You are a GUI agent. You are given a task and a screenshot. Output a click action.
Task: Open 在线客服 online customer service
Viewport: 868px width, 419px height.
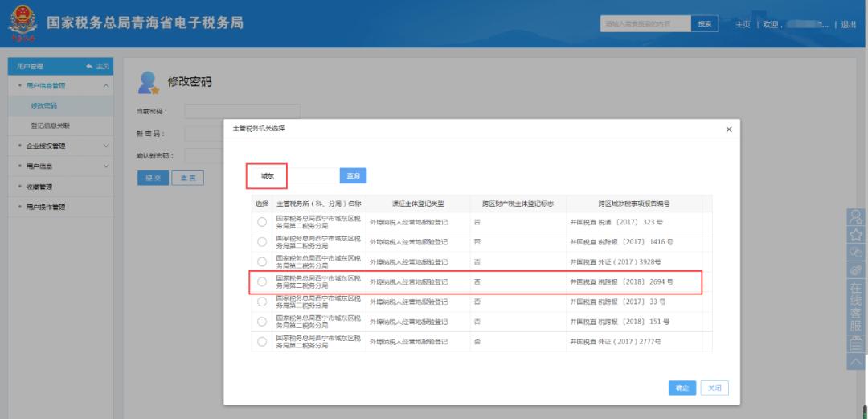pyautogui.click(x=856, y=306)
